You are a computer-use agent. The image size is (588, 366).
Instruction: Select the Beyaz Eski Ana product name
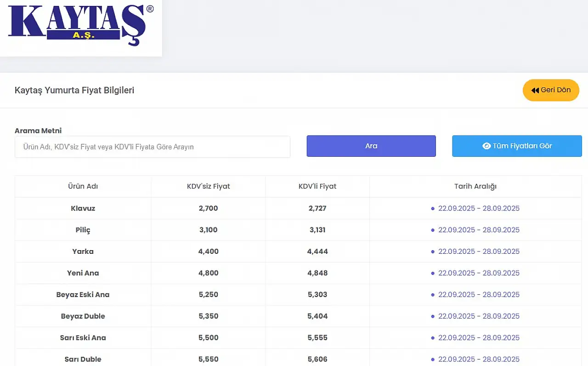click(83, 295)
